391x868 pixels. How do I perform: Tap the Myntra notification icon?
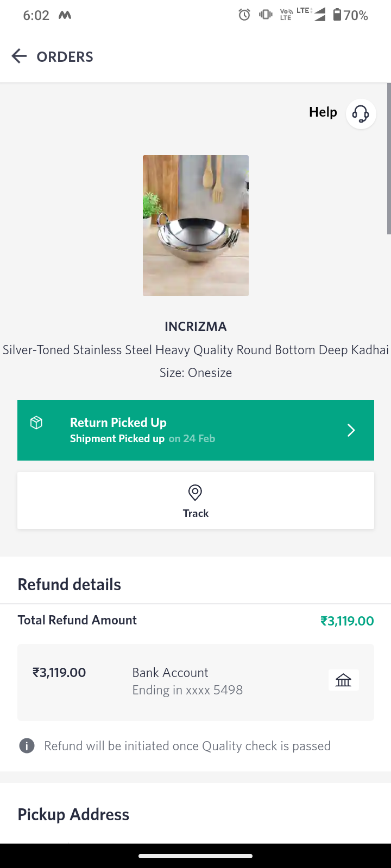click(65, 15)
